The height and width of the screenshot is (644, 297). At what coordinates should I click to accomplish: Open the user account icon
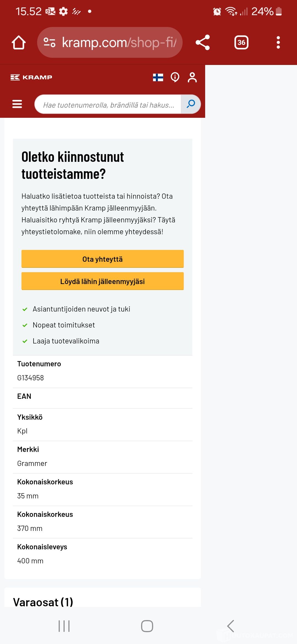[192, 77]
